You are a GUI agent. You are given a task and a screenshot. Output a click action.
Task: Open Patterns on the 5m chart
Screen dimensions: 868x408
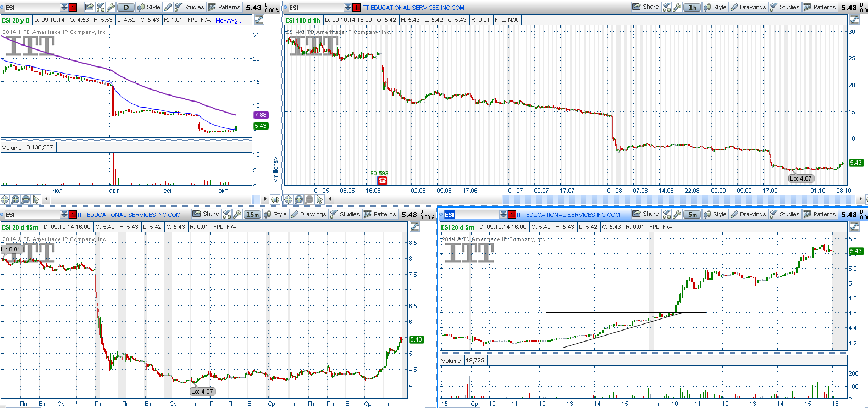[x=820, y=214]
